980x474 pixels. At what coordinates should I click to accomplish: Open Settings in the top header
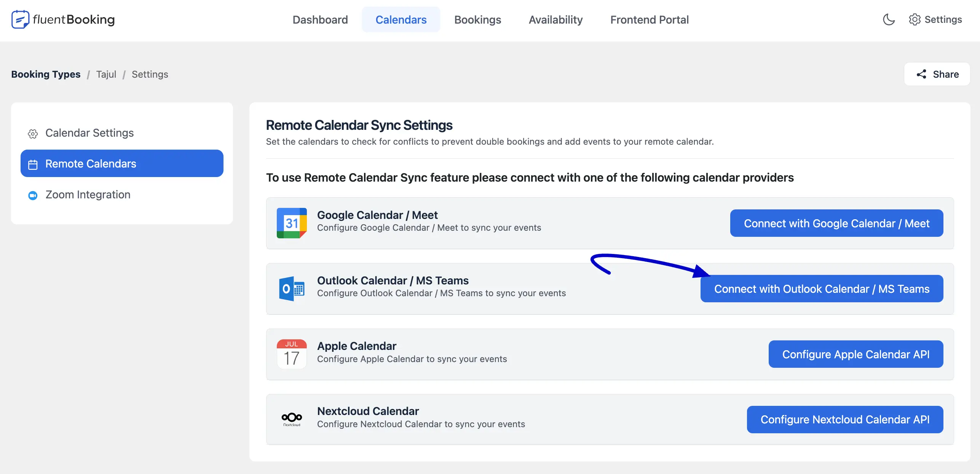[x=935, y=19]
